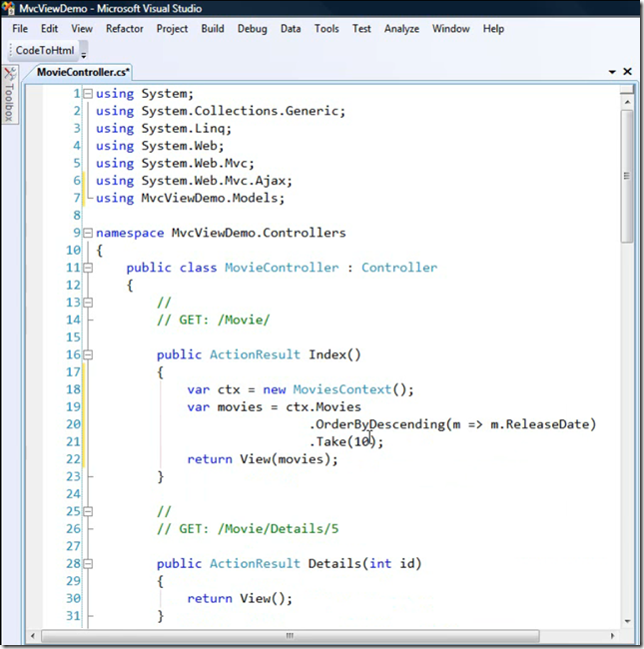Viewport: 644px width, 649px height.
Task: Click the '// GET: /Movie/Details/5' comment
Action: coord(248,528)
